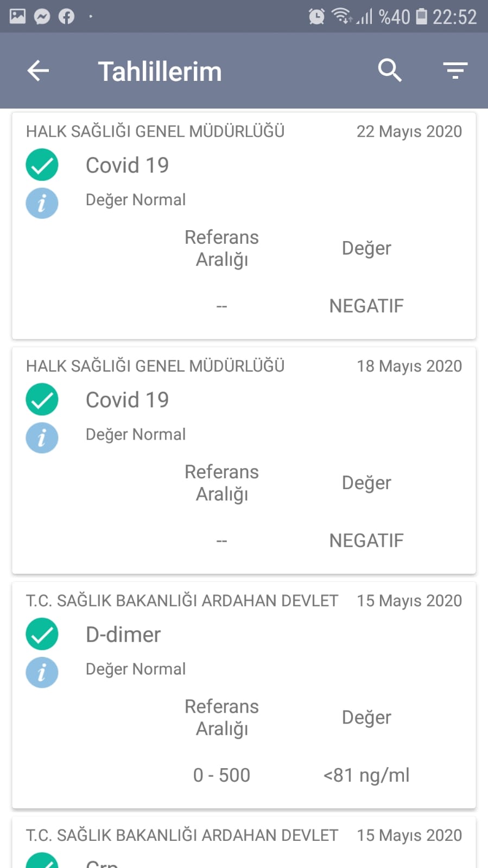Tap the Facebook notification icon in status bar

(x=66, y=17)
